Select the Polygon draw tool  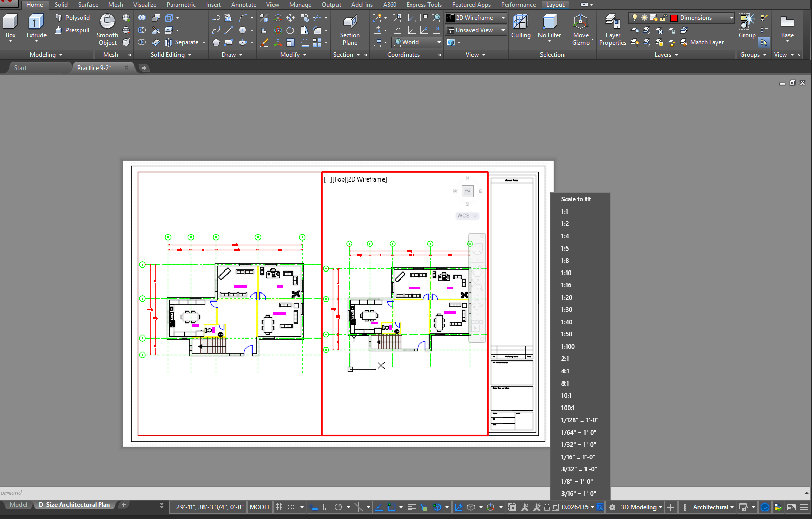pyautogui.click(x=216, y=42)
